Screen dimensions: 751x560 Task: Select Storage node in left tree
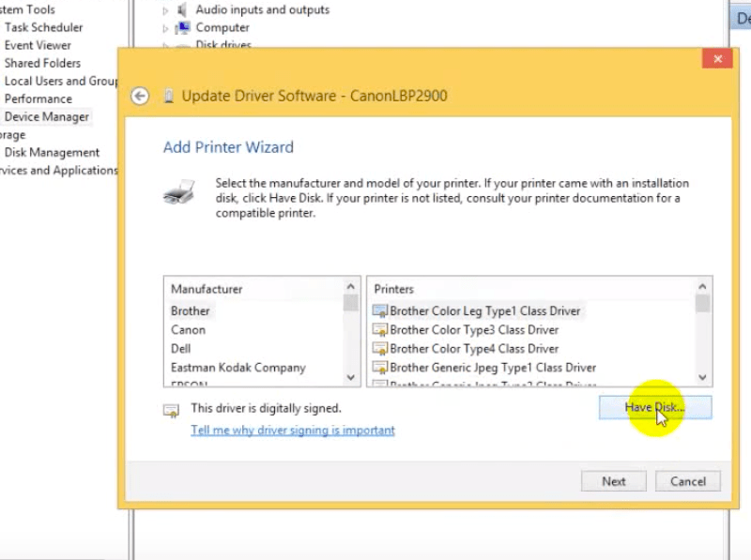[12, 135]
